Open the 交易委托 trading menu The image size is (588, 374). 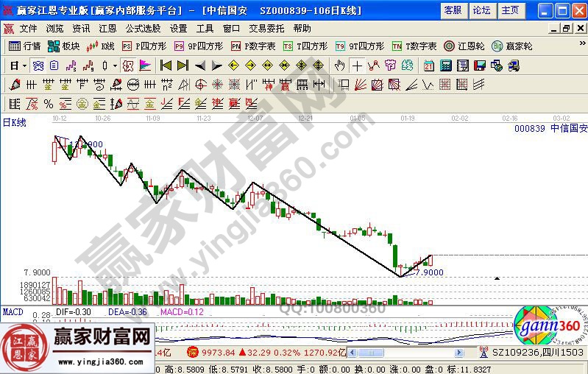(266, 28)
